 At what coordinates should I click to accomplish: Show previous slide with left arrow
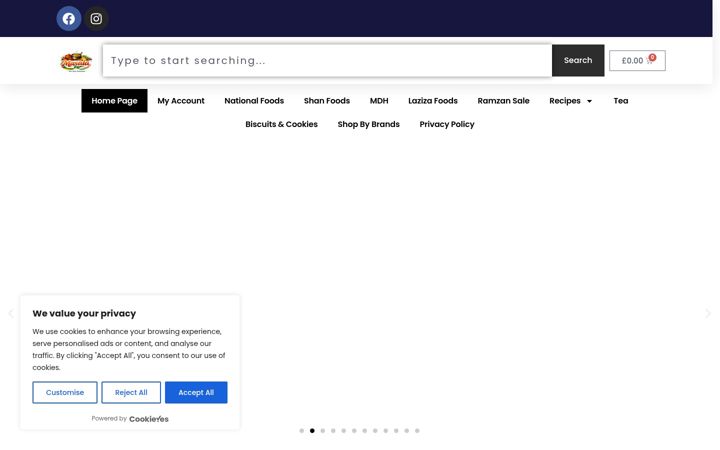coord(11,314)
